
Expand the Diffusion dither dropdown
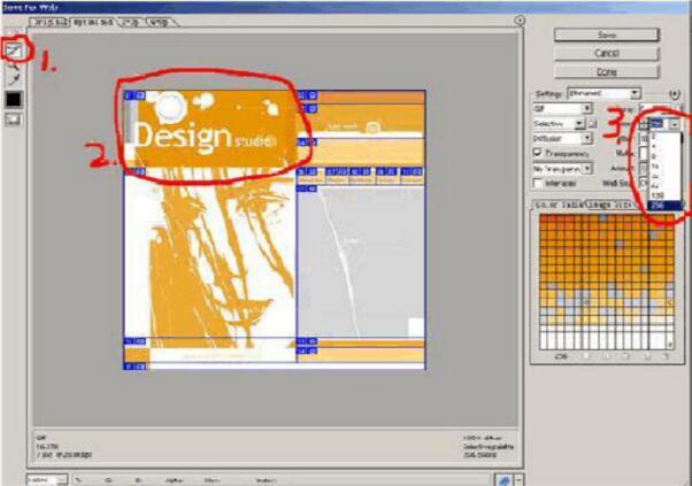pos(563,138)
